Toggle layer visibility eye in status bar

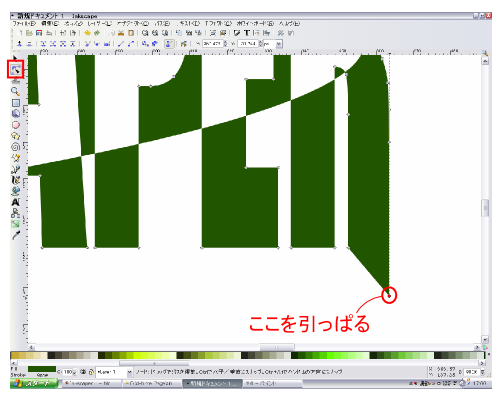(83, 372)
